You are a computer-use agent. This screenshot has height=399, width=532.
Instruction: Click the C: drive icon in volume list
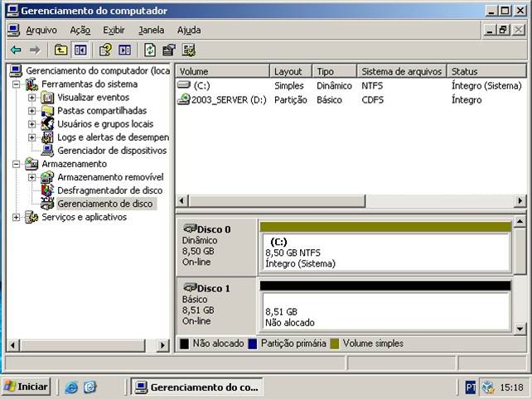[184, 84]
